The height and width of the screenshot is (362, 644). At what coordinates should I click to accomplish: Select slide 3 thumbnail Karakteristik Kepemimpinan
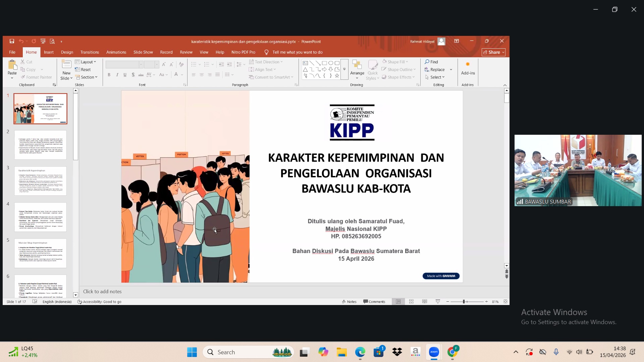click(x=40, y=181)
